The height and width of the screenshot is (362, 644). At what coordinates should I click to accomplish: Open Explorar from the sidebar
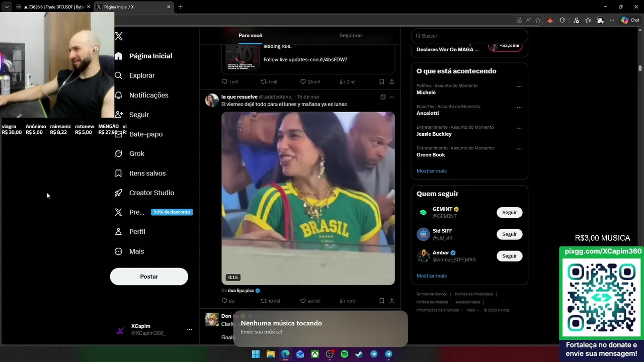coord(135,75)
